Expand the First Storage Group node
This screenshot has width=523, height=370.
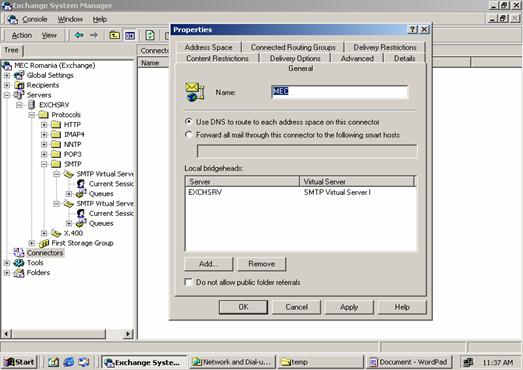click(31, 243)
